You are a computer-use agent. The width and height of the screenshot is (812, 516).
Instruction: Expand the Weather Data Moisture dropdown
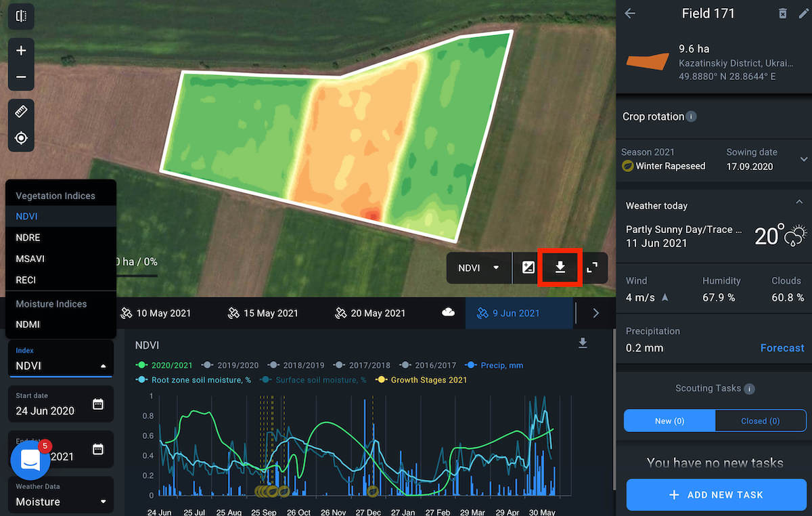pos(60,501)
